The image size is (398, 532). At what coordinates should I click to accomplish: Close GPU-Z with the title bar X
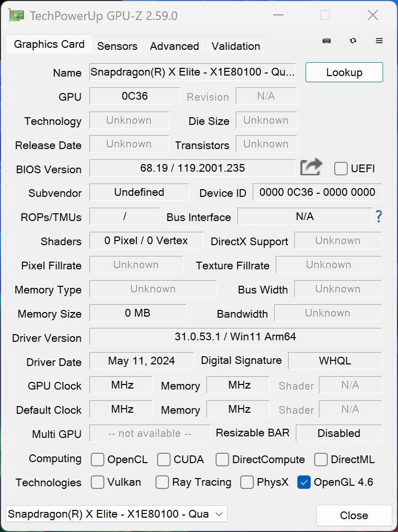tap(372, 15)
